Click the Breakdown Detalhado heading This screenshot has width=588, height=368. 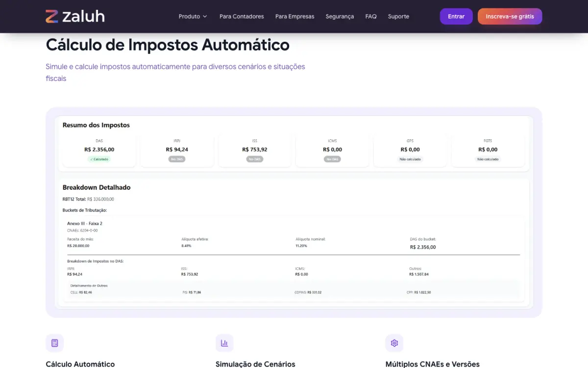[x=97, y=187]
